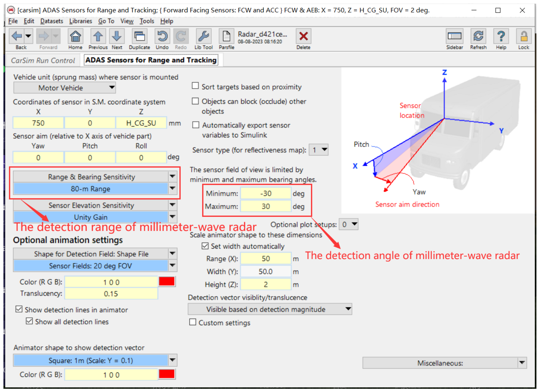539x392 pixels.
Task: Open the Motor Vehicle unit dropdown
Action: pos(64,88)
